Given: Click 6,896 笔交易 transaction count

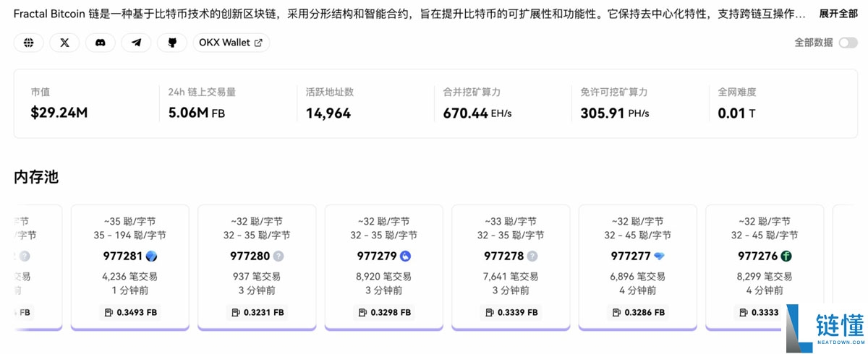Looking at the screenshot, I should pos(638,277).
